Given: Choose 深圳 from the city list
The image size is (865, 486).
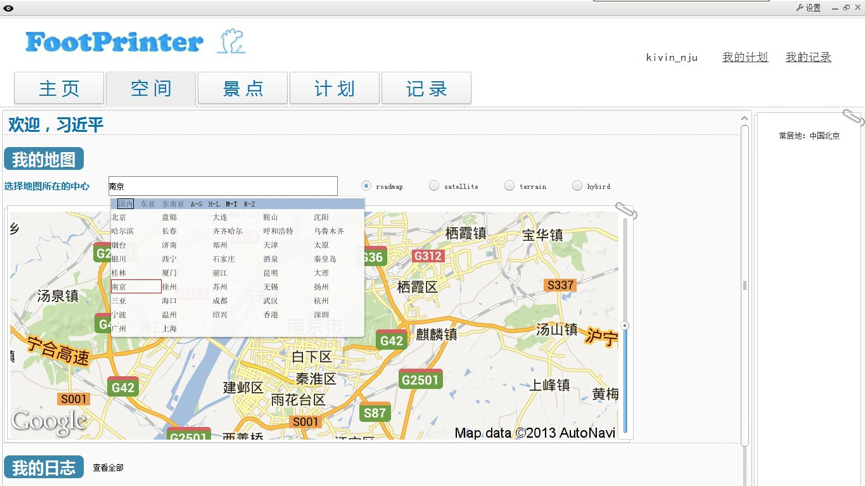Looking at the screenshot, I should point(321,314).
